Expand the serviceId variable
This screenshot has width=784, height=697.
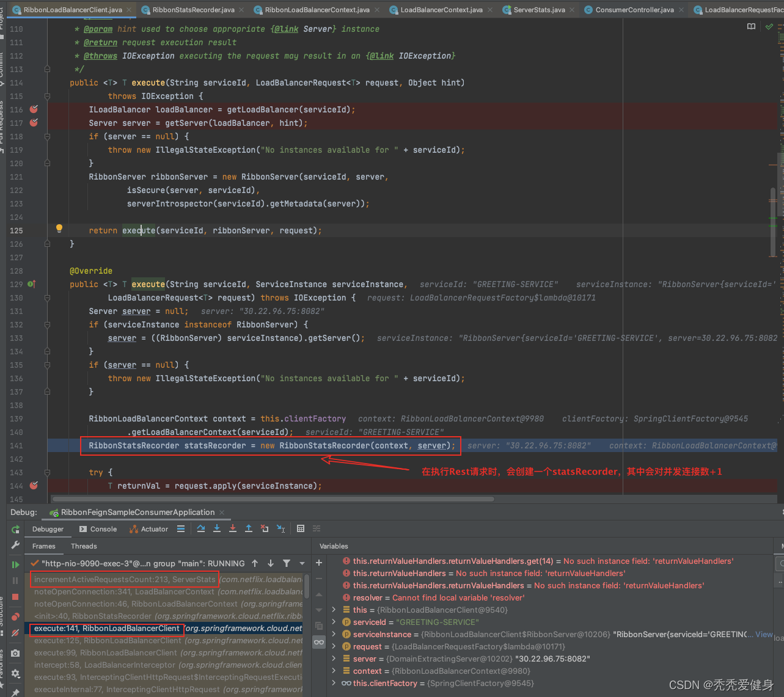(334, 622)
